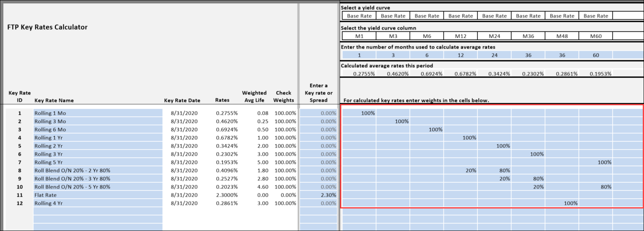Image resolution: width=644 pixels, height=231 pixels.
Task: Click the 0.4620% calculated average rate
Action: (398, 74)
